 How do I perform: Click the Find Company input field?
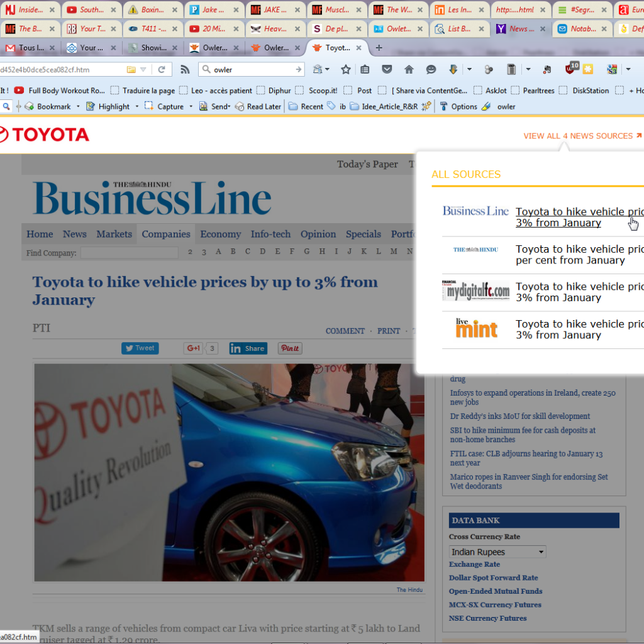point(130,253)
